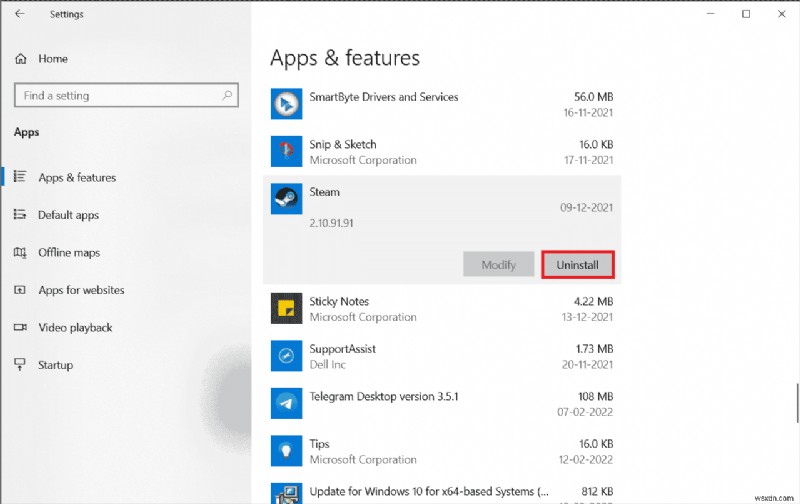The image size is (800, 504).
Task: Minimize the Settings window
Action: click(710, 14)
